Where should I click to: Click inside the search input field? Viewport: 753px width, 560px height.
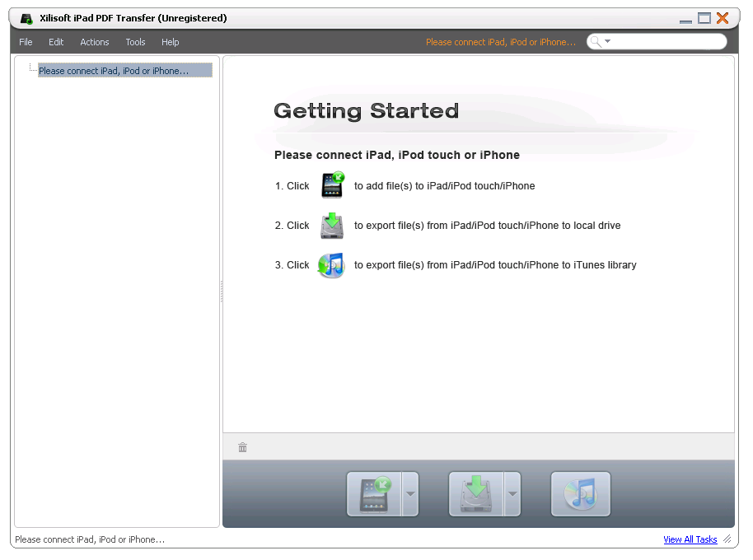[x=667, y=42]
